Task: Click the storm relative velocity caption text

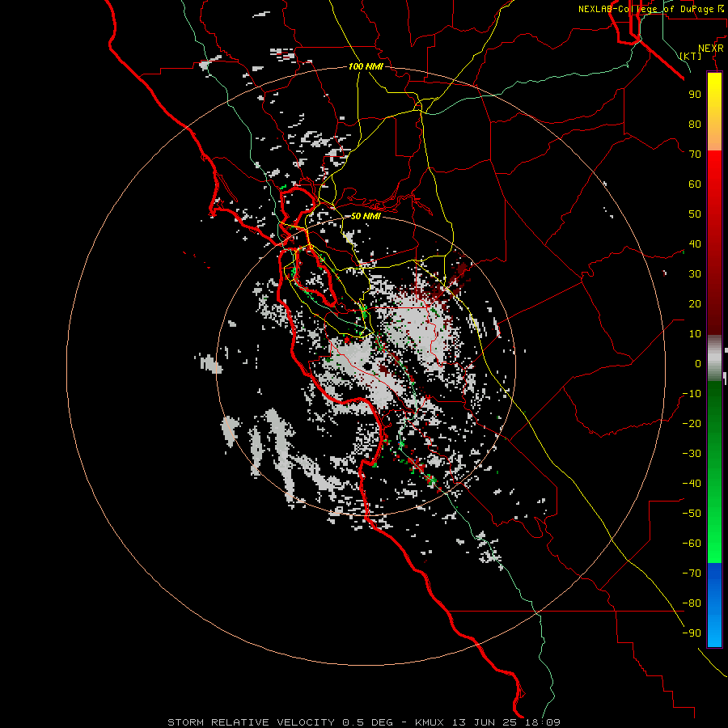Action: [x=363, y=722]
